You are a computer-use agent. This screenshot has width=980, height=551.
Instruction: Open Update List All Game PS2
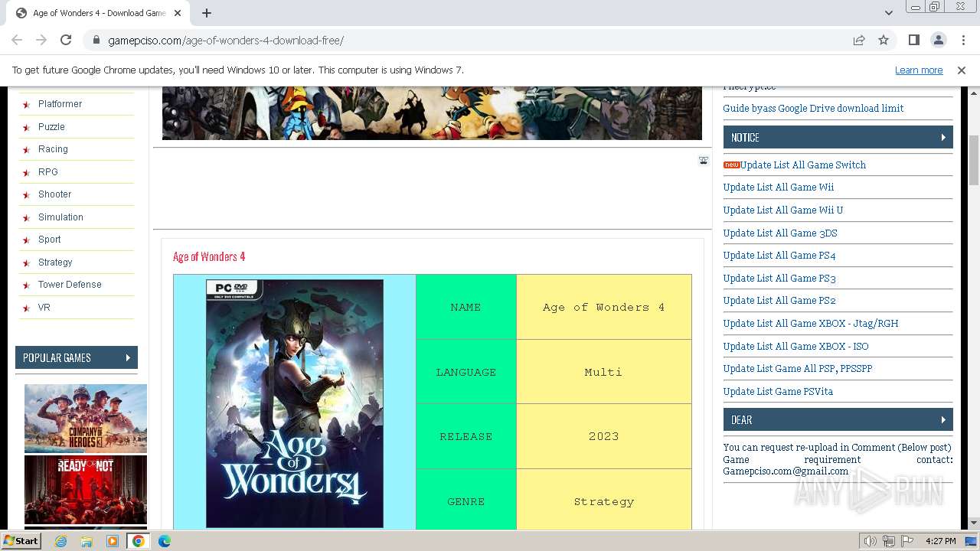(779, 300)
